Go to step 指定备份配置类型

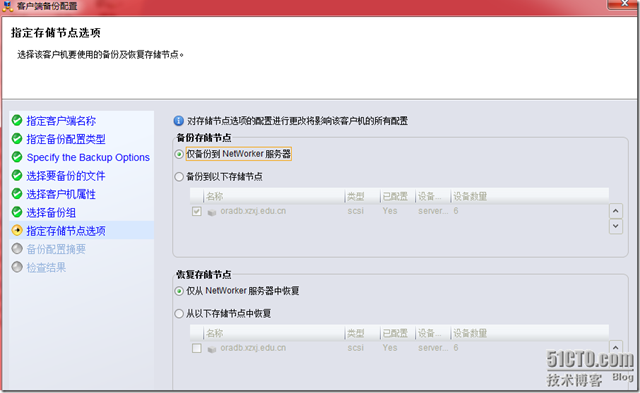[x=66, y=139]
